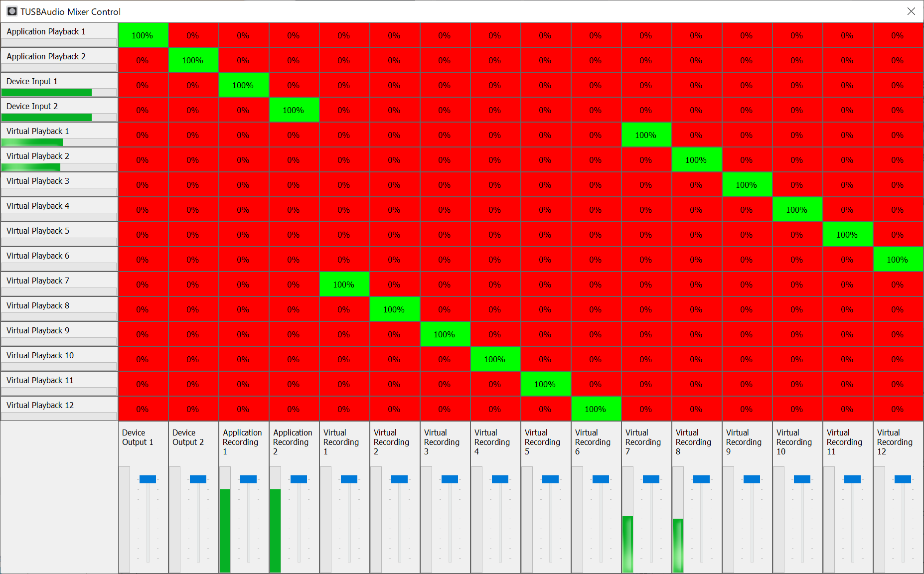Select the Device Input 1 row header
The height and width of the screenshot is (574, 924).
(59, 85)
